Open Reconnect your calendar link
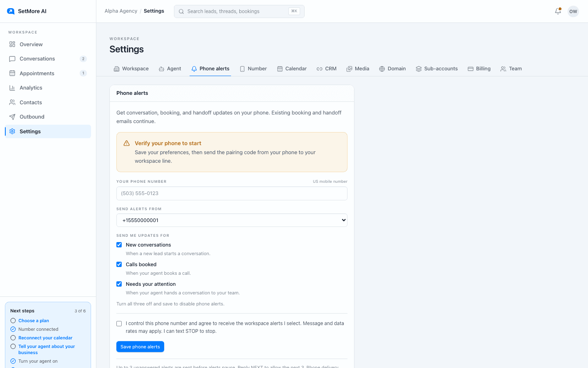This screenshot has height=368, width=588. [45, 338]
